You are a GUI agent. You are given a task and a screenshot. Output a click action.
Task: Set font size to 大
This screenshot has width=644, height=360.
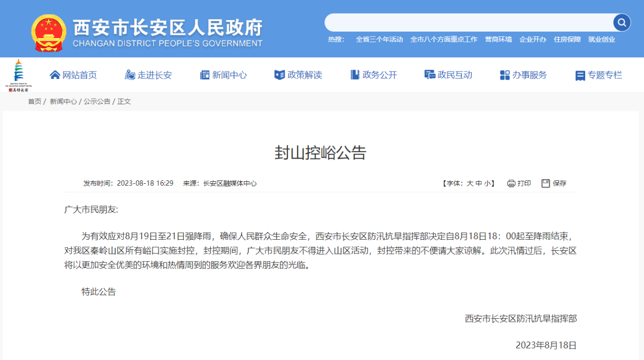(x=470, y=183)
